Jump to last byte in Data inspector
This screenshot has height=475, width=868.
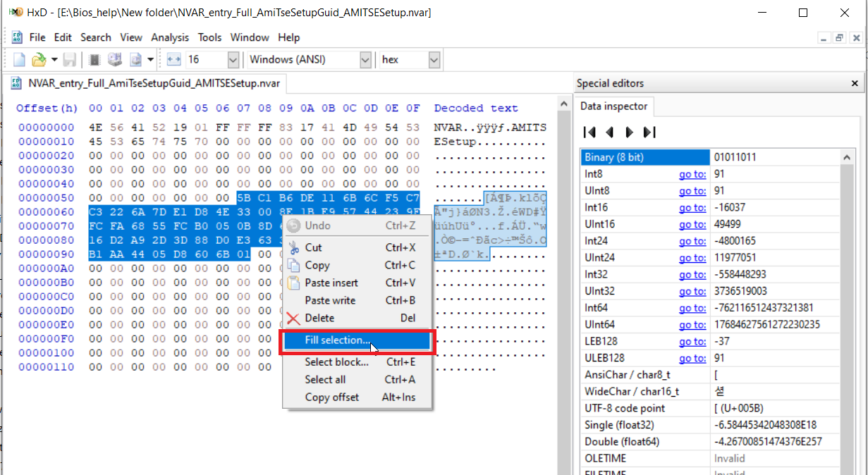tap(649, 132)
